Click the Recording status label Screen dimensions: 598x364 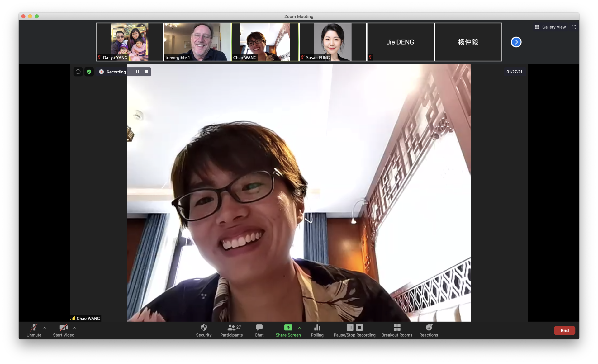[x=117, y=72]
